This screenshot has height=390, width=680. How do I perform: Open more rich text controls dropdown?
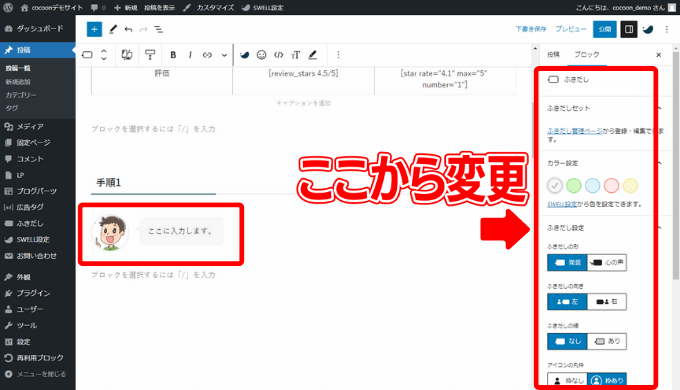(224, 55)
